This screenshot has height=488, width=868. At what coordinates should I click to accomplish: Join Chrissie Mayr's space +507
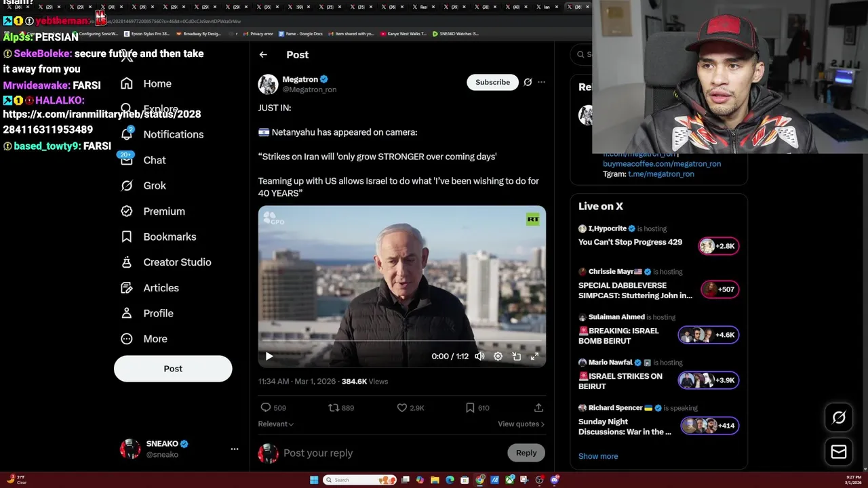(x=720, y=289)
